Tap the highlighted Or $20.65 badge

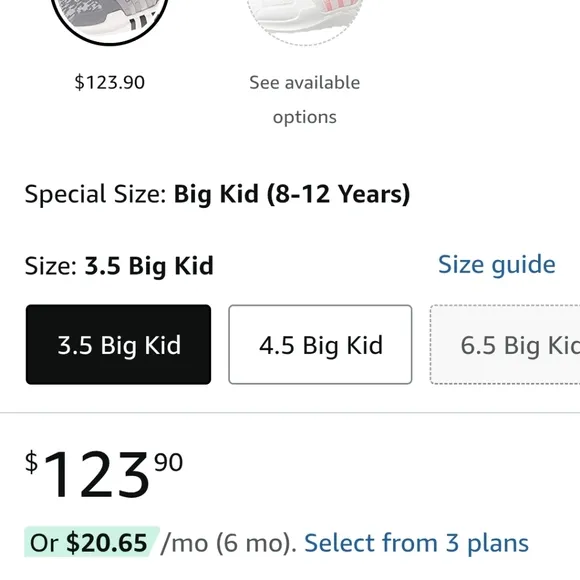pos(91,542)
